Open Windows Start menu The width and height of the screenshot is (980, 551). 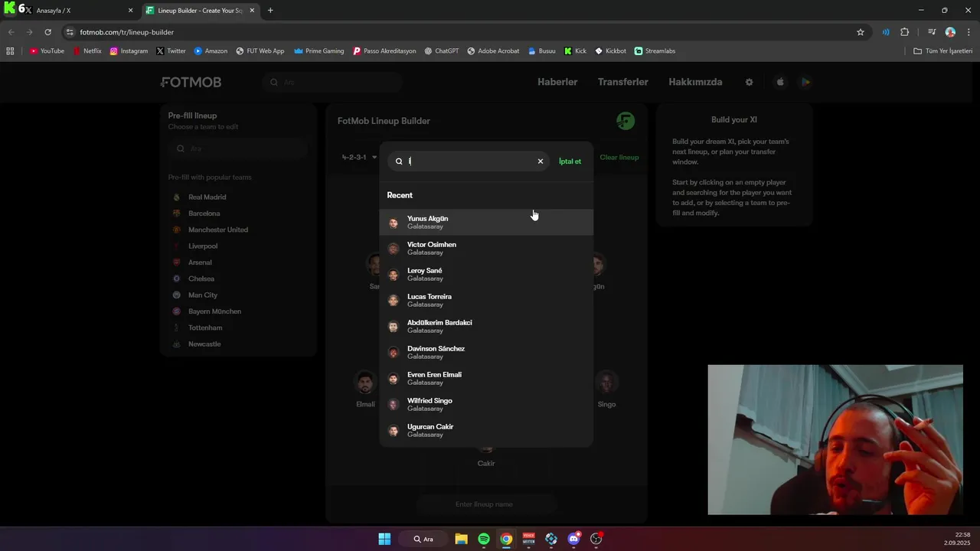tap(384, 539)
